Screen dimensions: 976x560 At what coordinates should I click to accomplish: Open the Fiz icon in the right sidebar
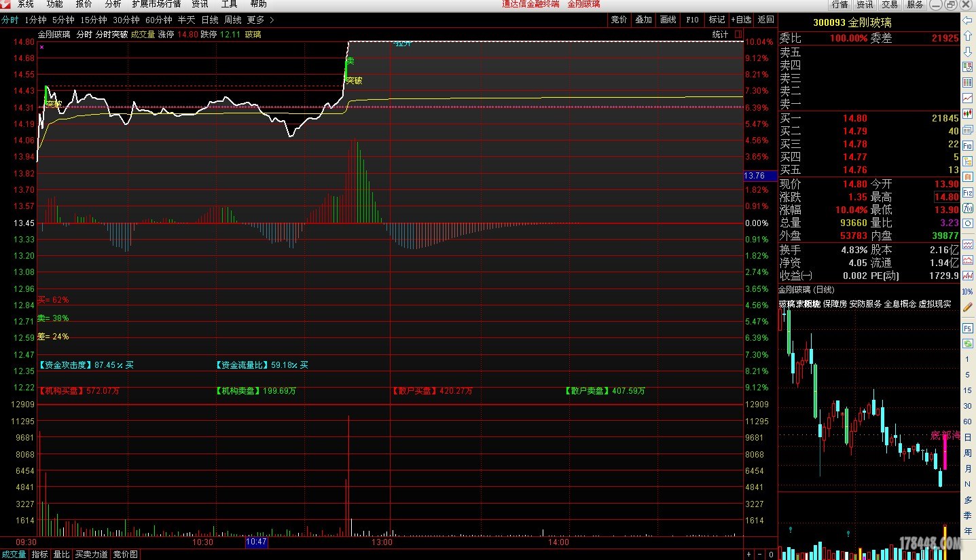(967, 192)
